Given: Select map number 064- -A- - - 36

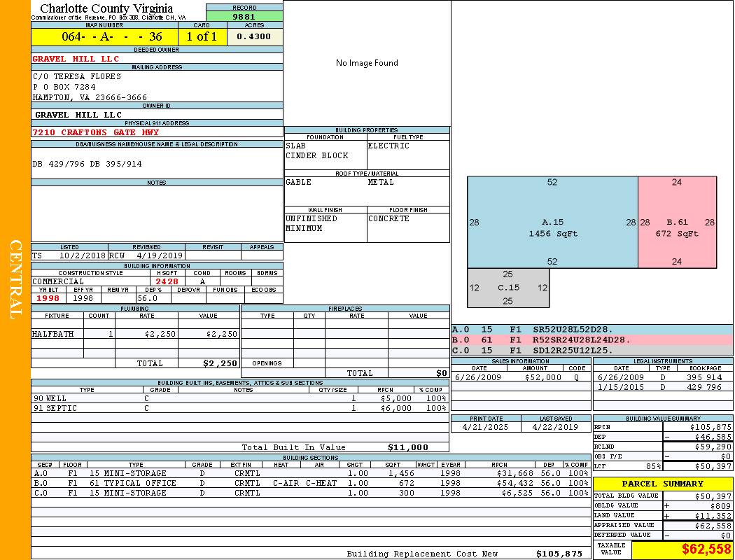Looking at the screenshot, I should click(111, 36).
